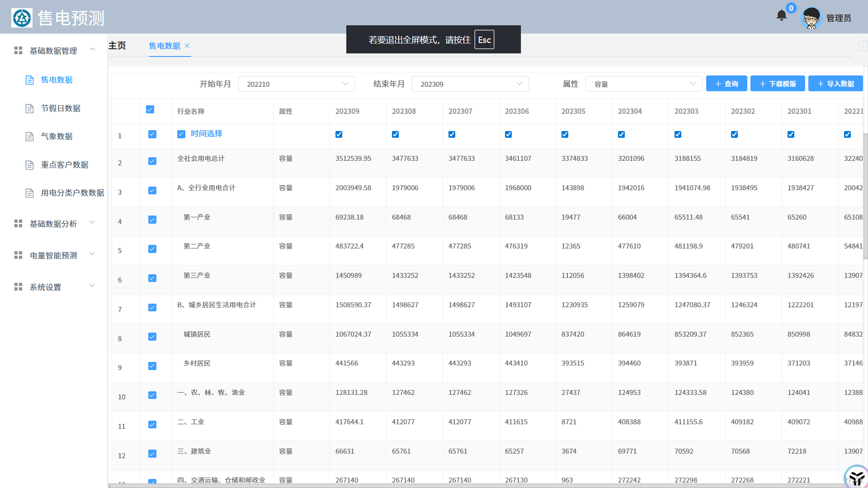Toggle the select-all checkbox in table header
Screen dimensions: 868x488
150,109
